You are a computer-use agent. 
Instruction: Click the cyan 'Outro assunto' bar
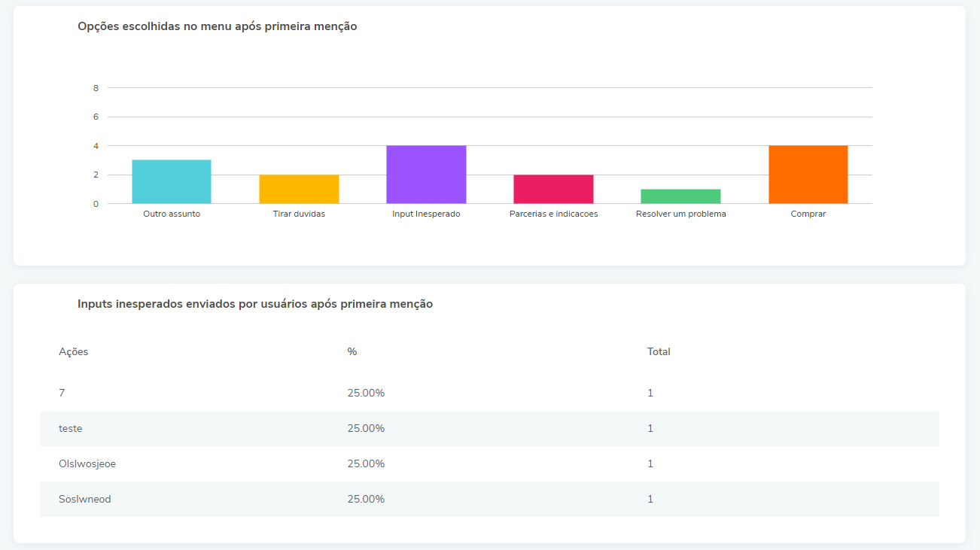click(171, 181)
